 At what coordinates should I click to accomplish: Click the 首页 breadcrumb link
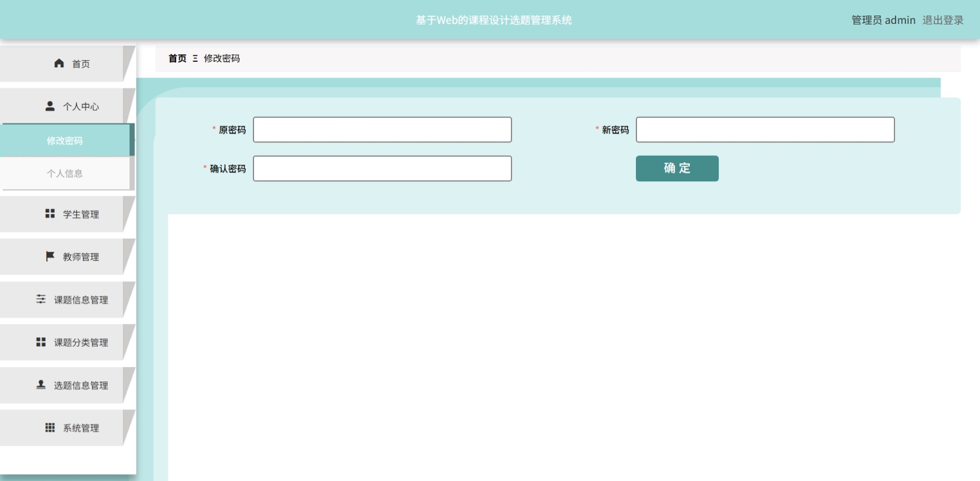click(177, 58)
